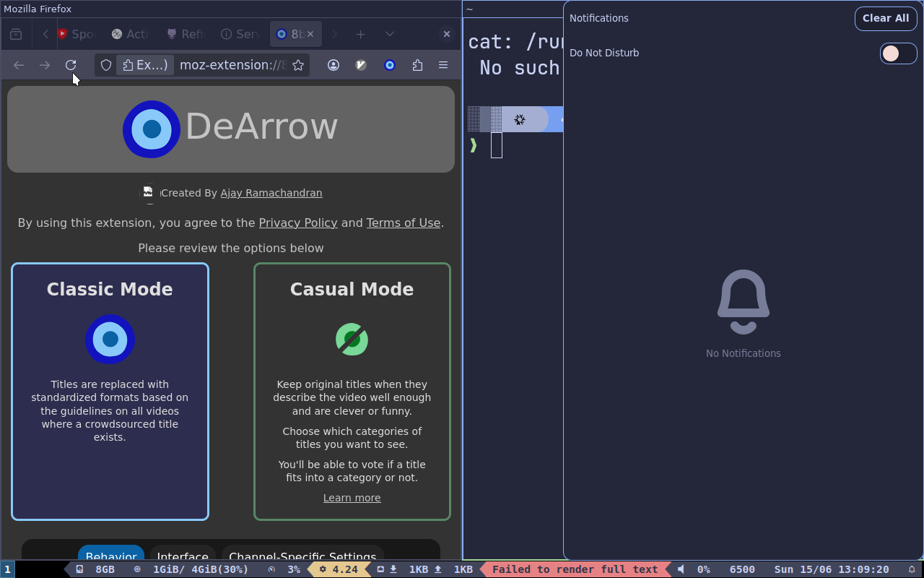This screenshot has height=578, width=924.
Task: Go back one page in Firefox
Action: pos(19,65)
